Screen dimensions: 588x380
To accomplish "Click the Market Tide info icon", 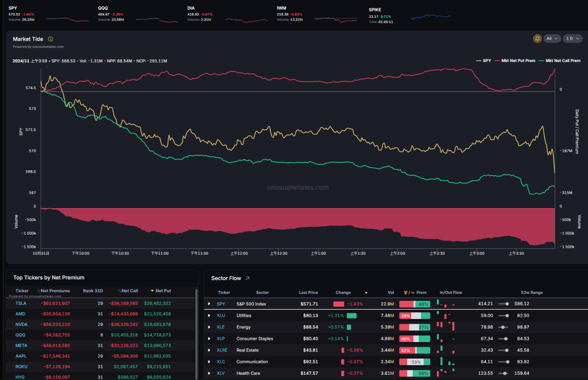I will [x=51, y=39].
